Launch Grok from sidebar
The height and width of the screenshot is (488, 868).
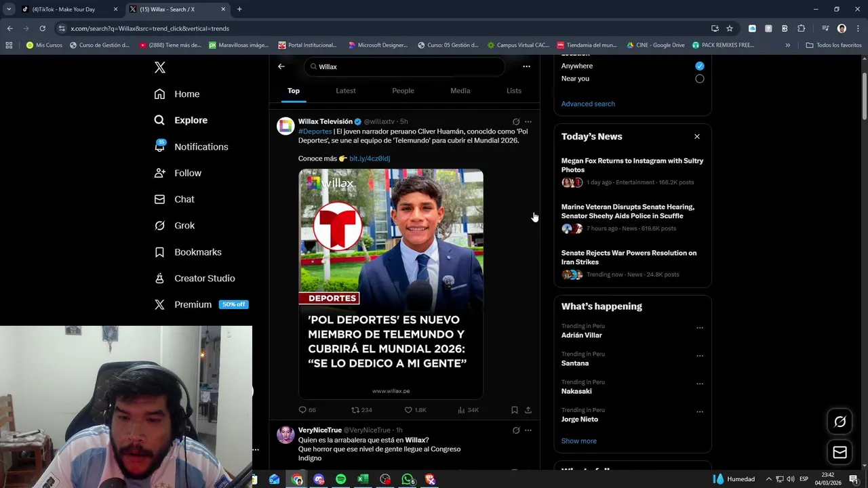(x=174, y=226)
